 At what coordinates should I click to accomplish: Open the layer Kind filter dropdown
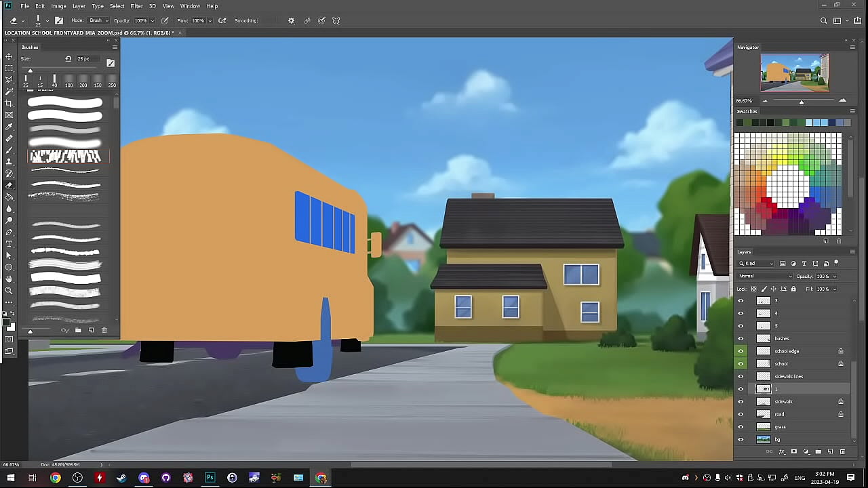[757, 263]
